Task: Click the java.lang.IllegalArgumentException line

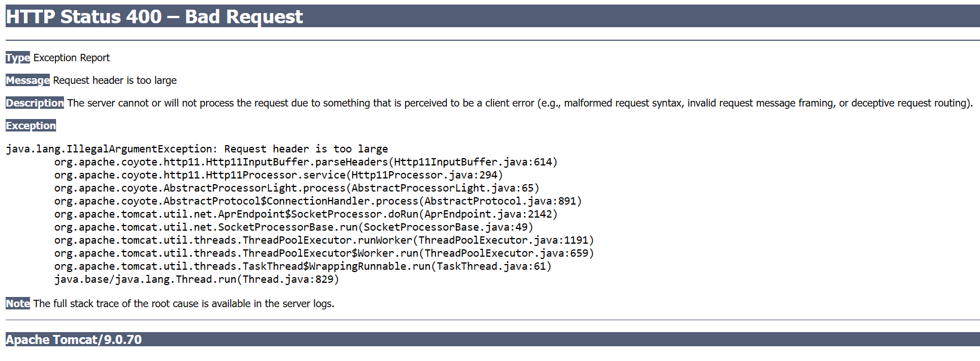Action: click(x=196, y=149)
